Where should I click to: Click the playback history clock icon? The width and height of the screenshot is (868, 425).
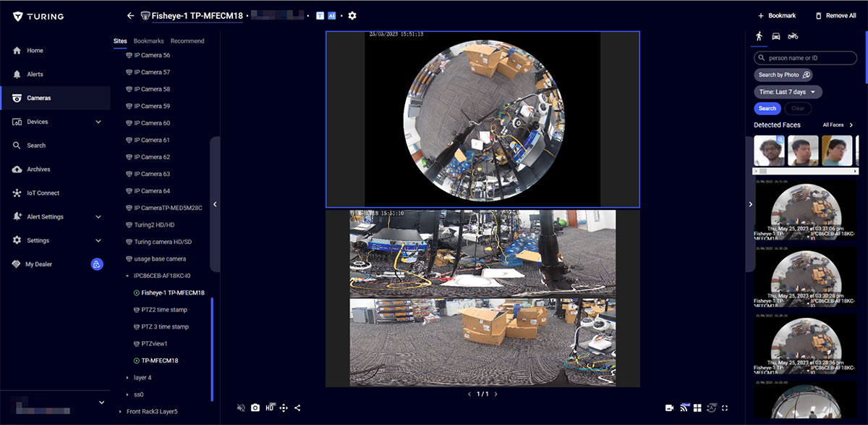711,408
